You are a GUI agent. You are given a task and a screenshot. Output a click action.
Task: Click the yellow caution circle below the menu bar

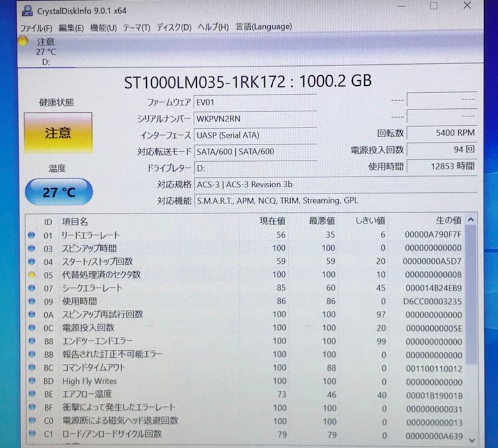(24, 41)
